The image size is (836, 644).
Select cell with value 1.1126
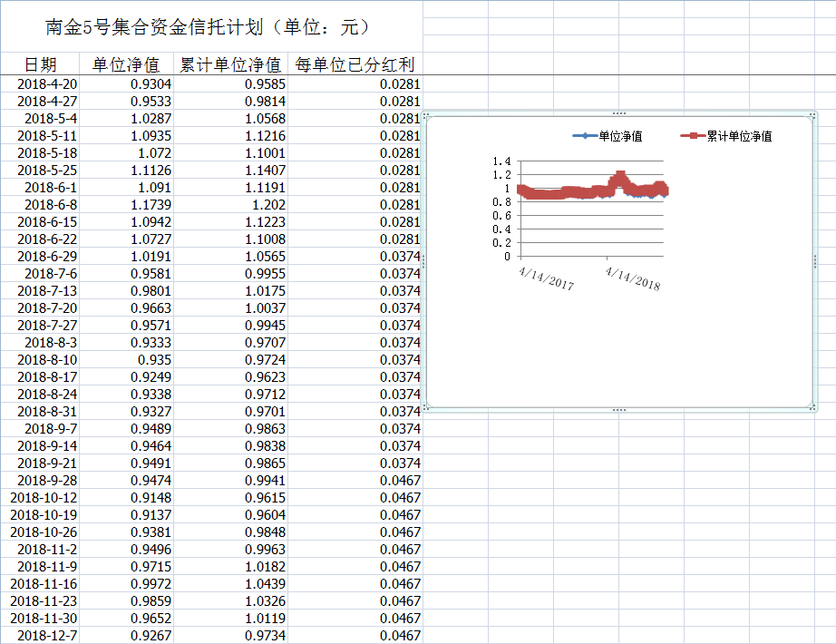[x=126, y=171]
